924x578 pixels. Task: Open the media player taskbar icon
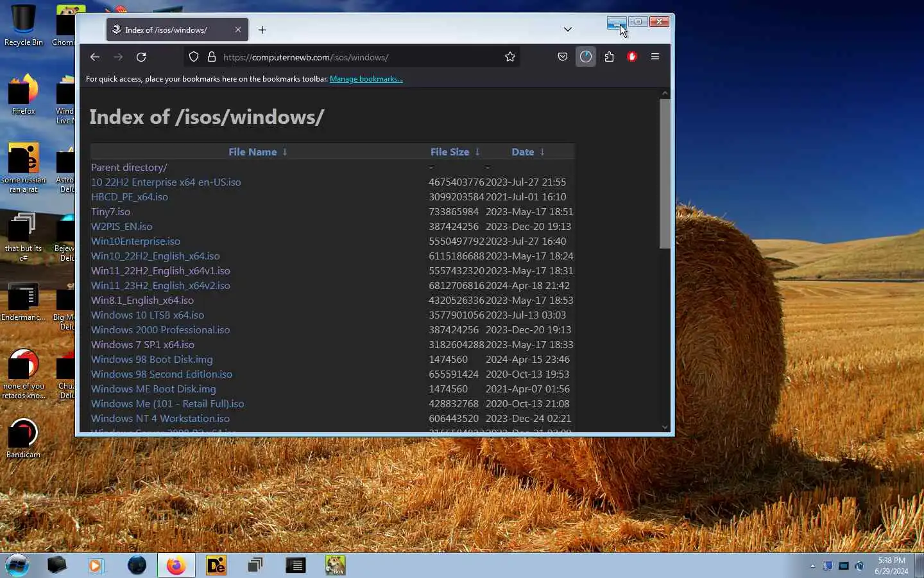96,565
